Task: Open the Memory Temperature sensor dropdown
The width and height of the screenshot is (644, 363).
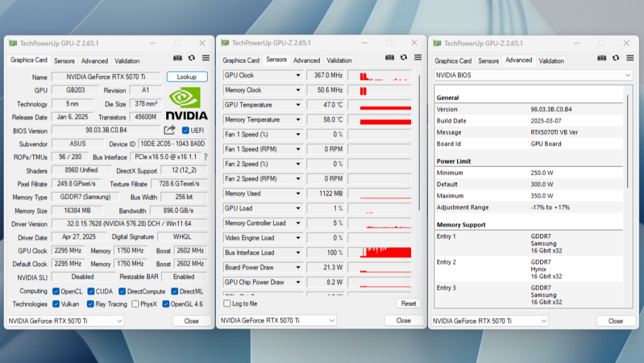Action: (298, 120)
